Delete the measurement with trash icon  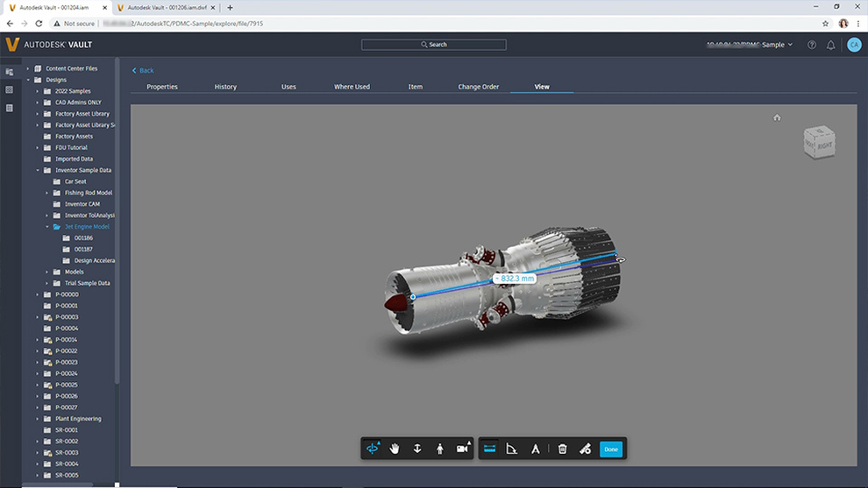tap(562, 449)
